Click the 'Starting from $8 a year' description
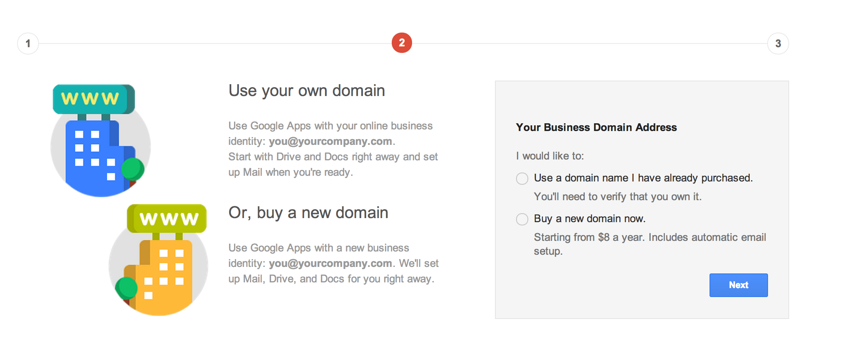Viewport: 868px width, 354px height. click(x=650, y=244)
